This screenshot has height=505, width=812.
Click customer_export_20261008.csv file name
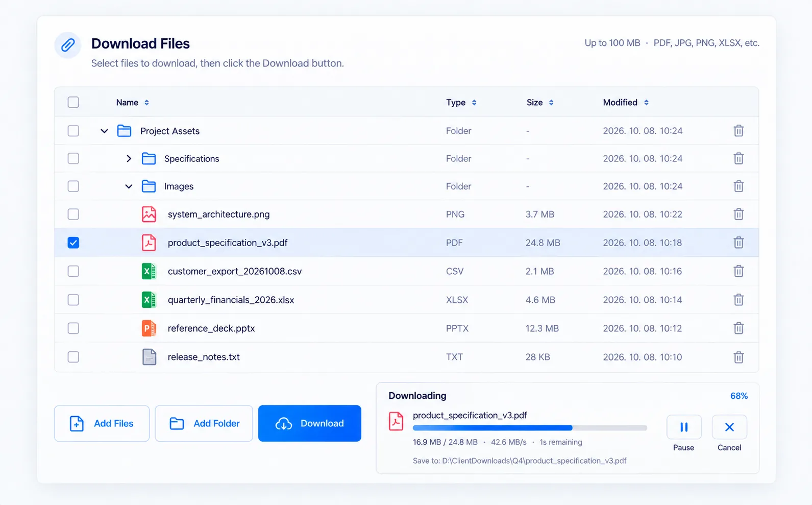pyautogui.click(x=235, y=271)
